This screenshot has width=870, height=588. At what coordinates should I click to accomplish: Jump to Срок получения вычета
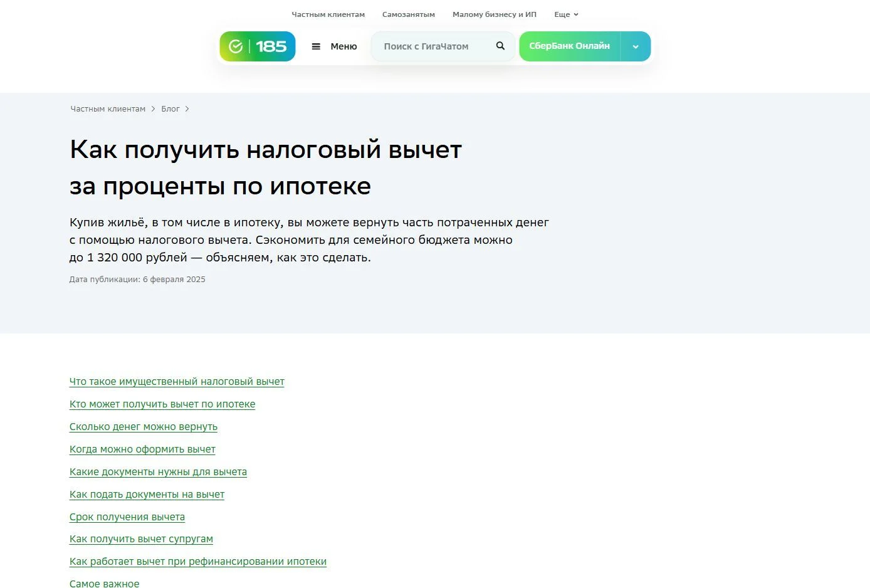pos(127,517)
